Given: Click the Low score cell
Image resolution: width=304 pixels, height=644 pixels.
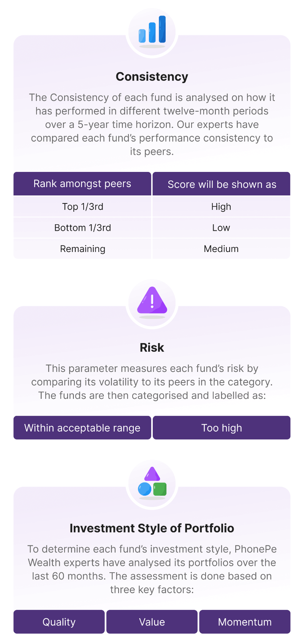Looking at the screenshot, I should [x=221, y=228].
